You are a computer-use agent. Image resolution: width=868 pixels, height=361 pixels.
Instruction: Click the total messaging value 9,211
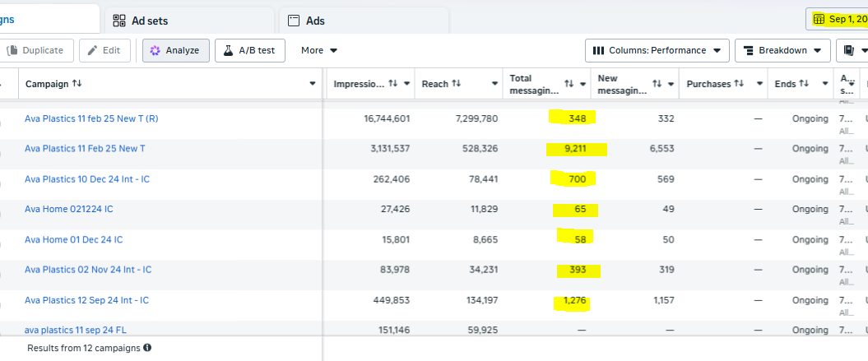tap(575, 148)
